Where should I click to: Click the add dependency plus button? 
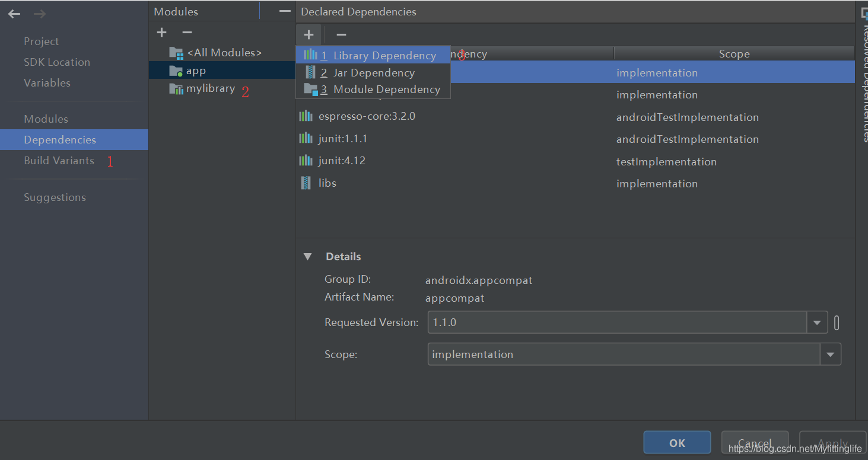[309, 35]
